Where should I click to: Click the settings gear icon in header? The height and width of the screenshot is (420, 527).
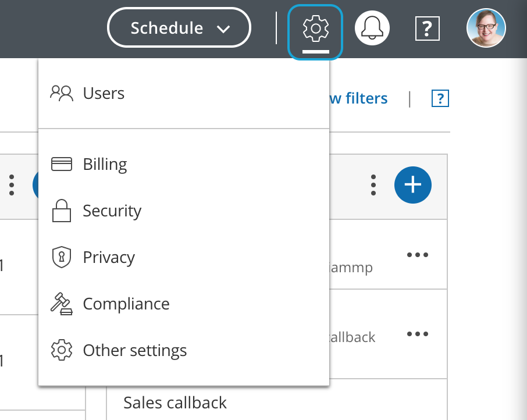315,29
